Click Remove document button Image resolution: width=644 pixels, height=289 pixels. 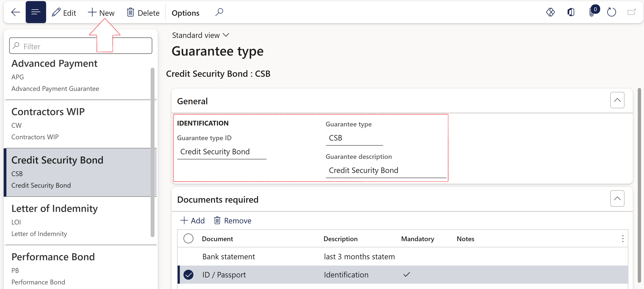pyautogui.click(x=233, y=221)
